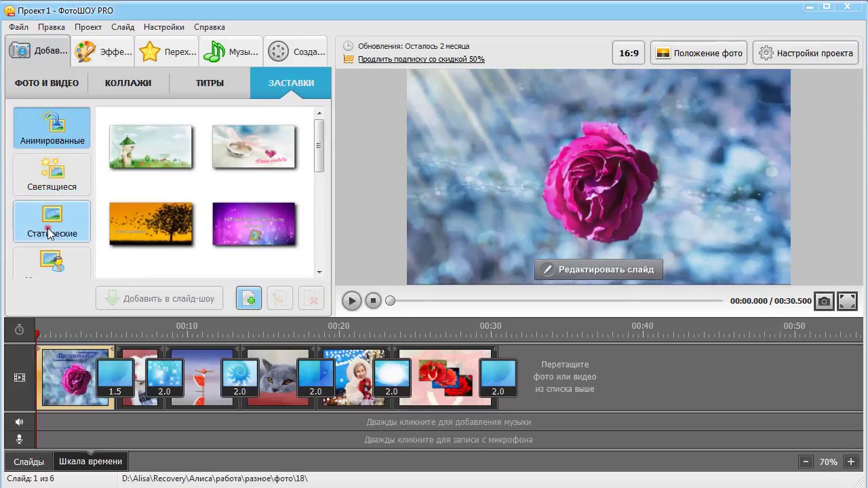
Task: Zoom in the timeline with plus button
Action: pos(851,462)
